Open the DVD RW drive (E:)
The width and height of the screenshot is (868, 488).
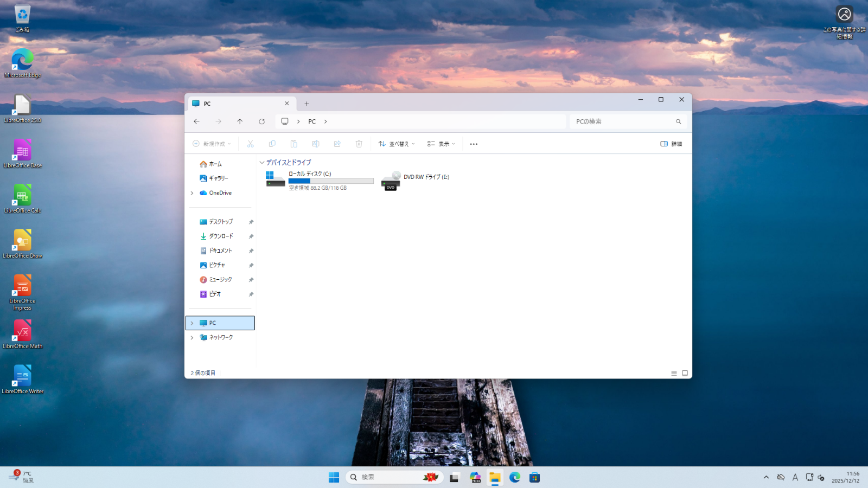(x=416, y=180)
